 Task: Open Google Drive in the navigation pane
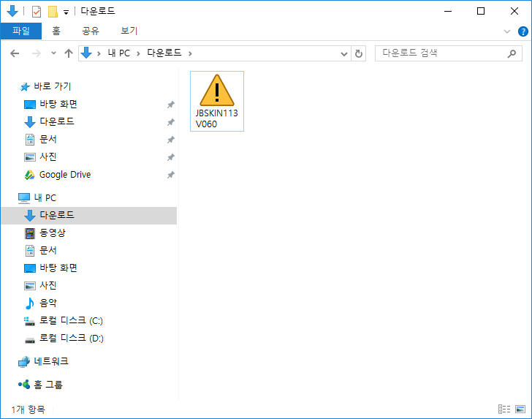click(x=65, y=175)
